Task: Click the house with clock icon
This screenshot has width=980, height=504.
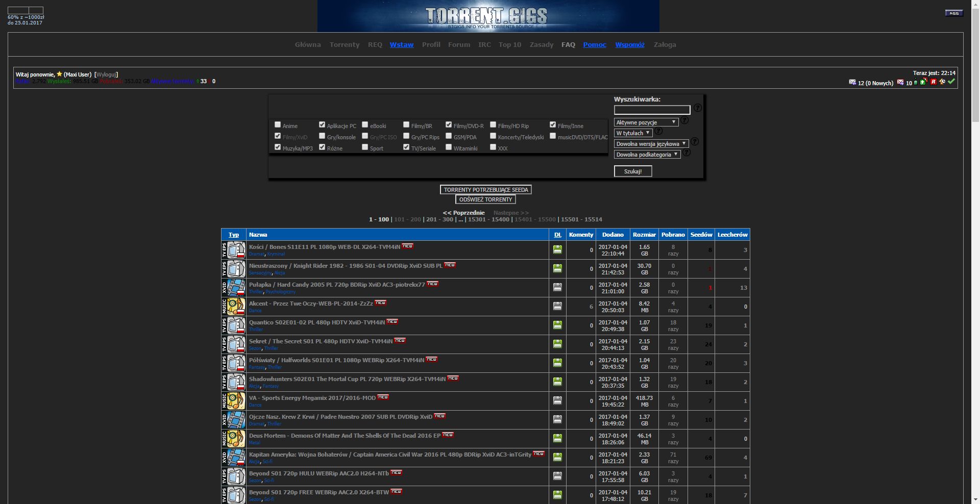Action: [x=942, y=82]
